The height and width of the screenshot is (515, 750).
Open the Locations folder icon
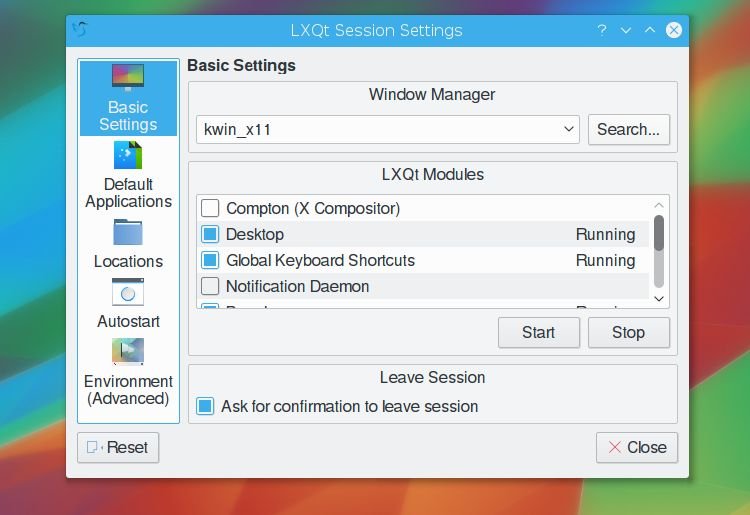pyautogui.click(x=128, y=232)
